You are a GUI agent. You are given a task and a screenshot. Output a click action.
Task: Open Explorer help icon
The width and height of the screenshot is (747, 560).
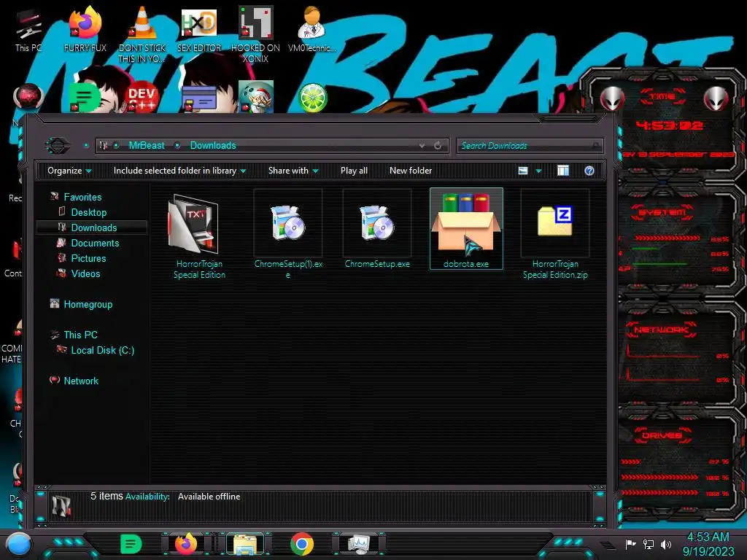589,171
